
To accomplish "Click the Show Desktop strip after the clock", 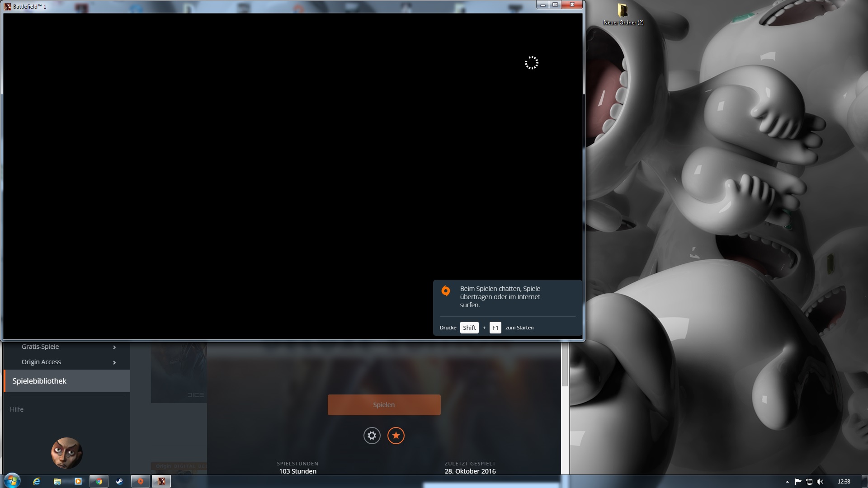I will point(864,482).
